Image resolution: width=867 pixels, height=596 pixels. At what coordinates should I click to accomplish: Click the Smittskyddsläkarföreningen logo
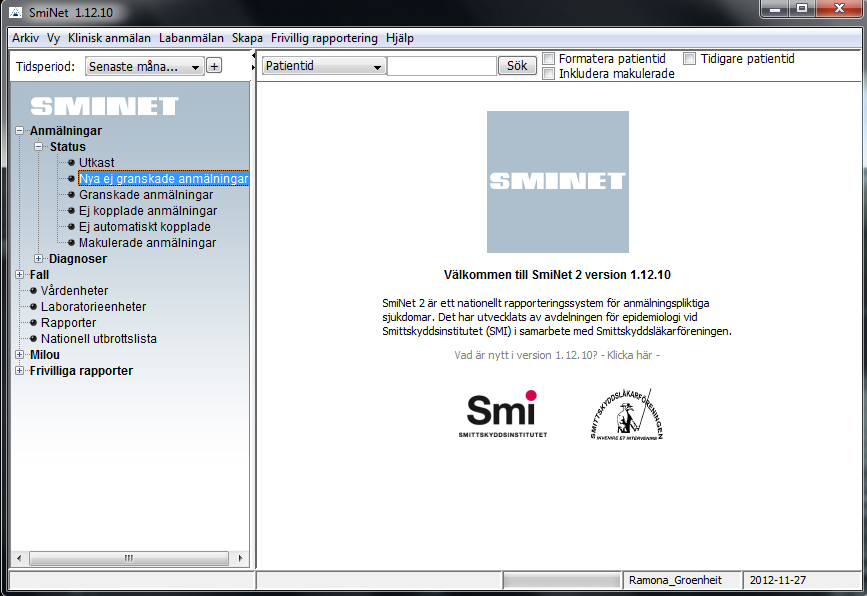(x=626, y=414)
